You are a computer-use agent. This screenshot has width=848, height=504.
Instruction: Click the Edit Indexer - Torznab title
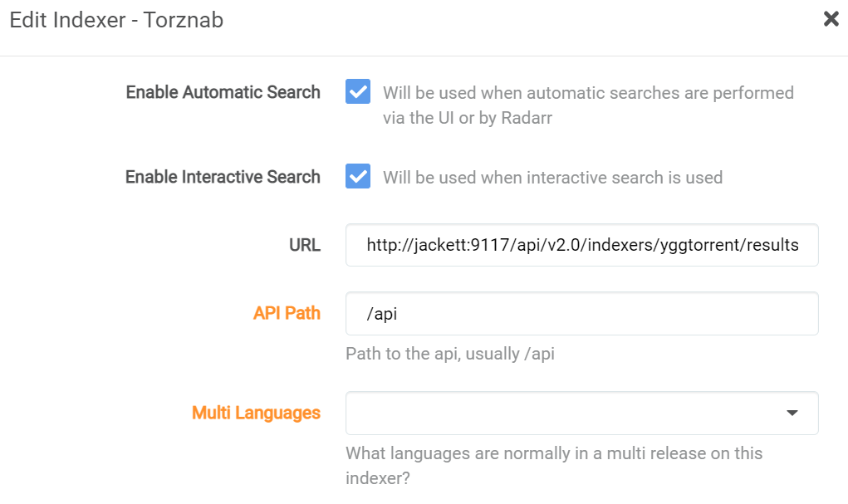(115, 19)
